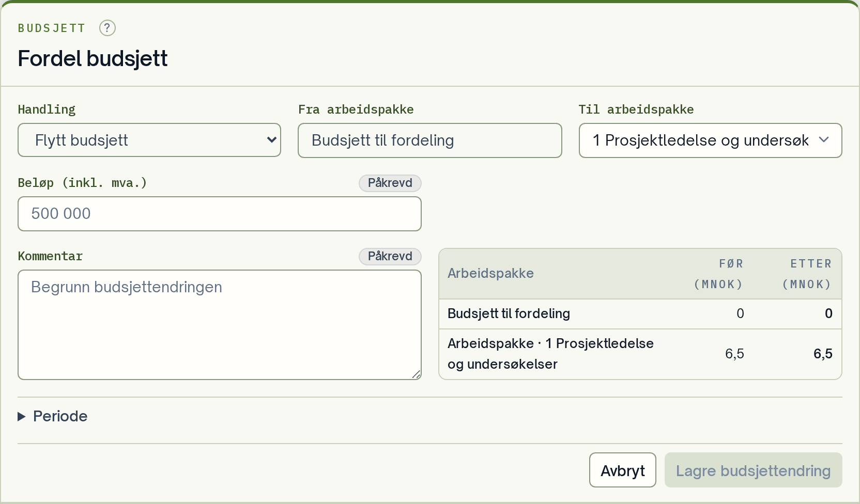The image size is (860, 504).
Task: Open the Til arbeidspakke dropdown
Action: click(711, 140)
